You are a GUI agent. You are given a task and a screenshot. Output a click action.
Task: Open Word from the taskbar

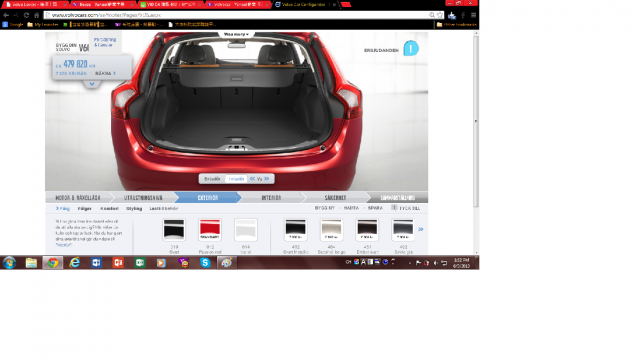(x=96, y=262)
